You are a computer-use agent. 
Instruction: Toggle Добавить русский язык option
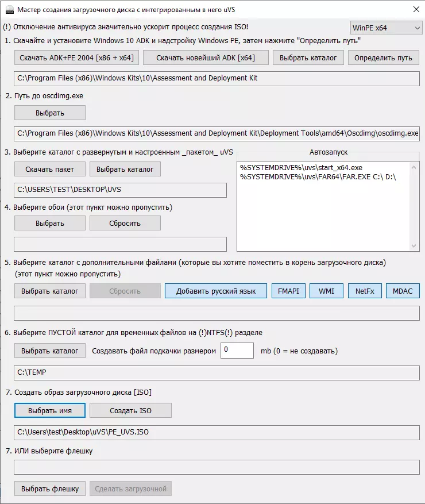pos(216,291)
